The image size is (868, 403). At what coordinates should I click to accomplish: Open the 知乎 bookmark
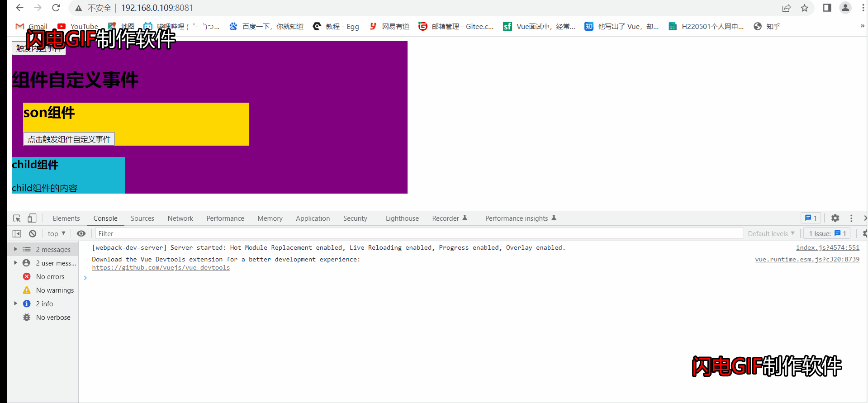tap(767, 26)
